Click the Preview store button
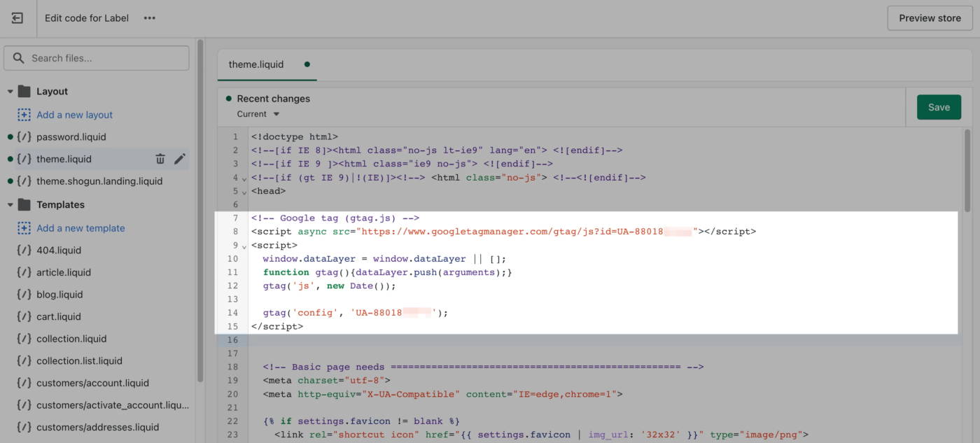 click(x=930, y=18)
